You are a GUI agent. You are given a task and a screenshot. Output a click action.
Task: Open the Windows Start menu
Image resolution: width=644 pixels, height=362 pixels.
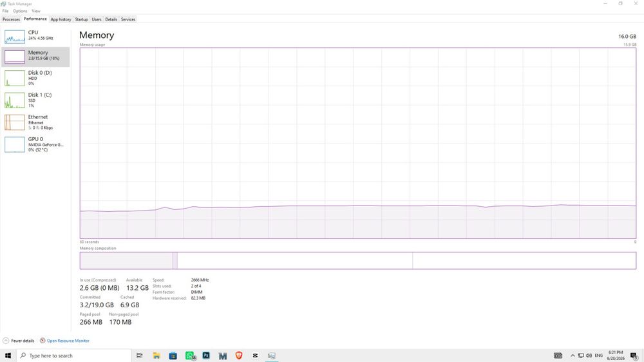click(x=8, y=356)
